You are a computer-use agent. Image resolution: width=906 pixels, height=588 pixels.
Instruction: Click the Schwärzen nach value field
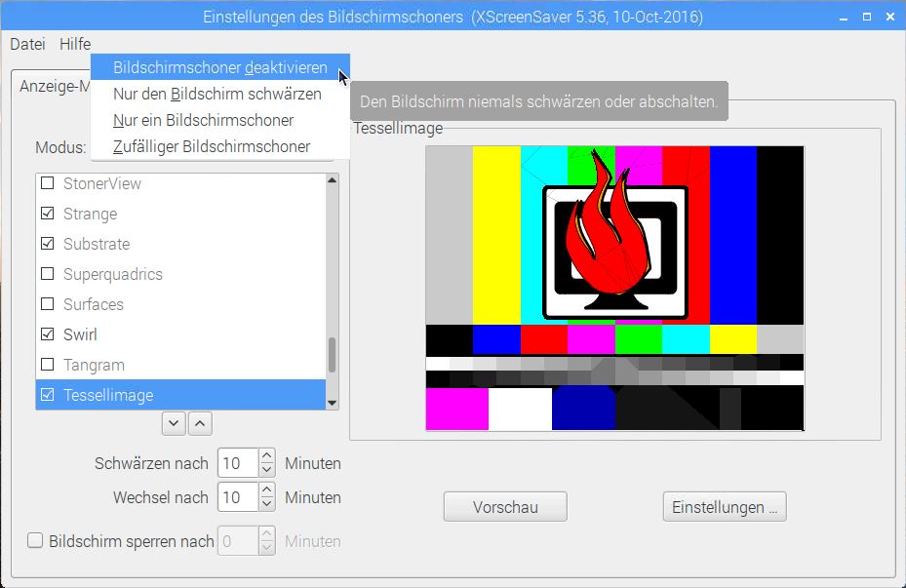pos(238,463)
